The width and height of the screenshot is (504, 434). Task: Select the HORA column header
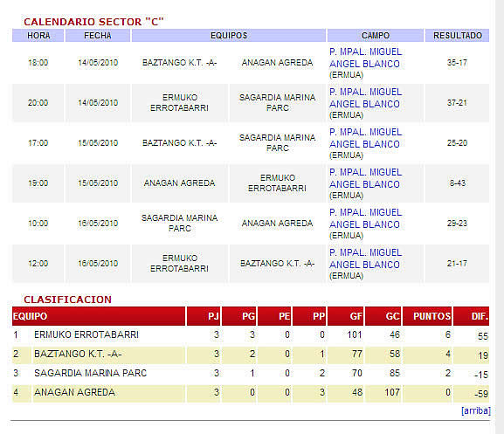point(38,35)
